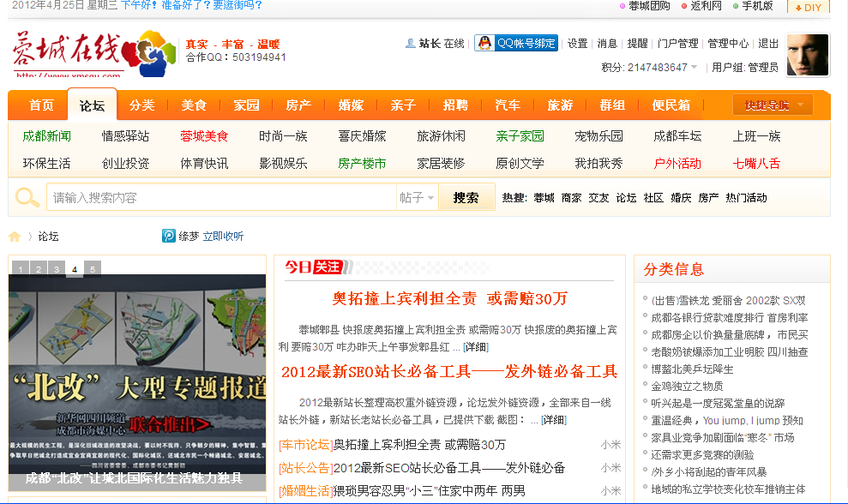Open 消息 in user menu

click(x=607, y=43)
